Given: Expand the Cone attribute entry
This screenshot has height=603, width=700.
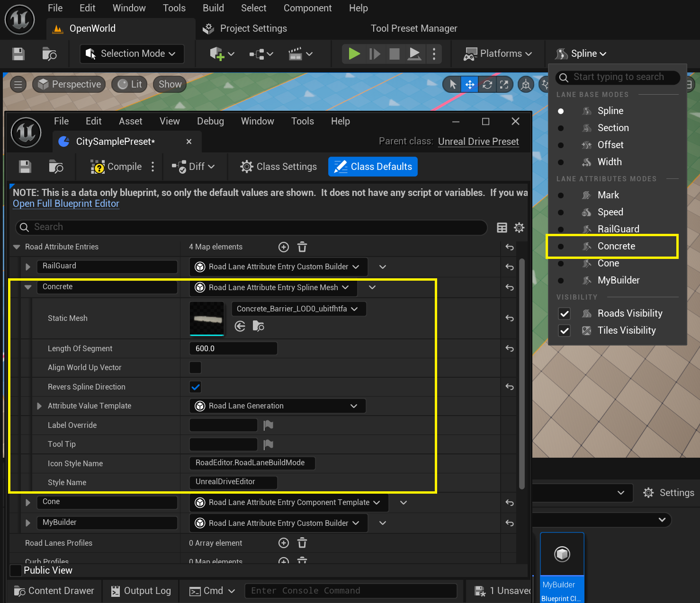Looking at the screenshot, I should point(28,503).
